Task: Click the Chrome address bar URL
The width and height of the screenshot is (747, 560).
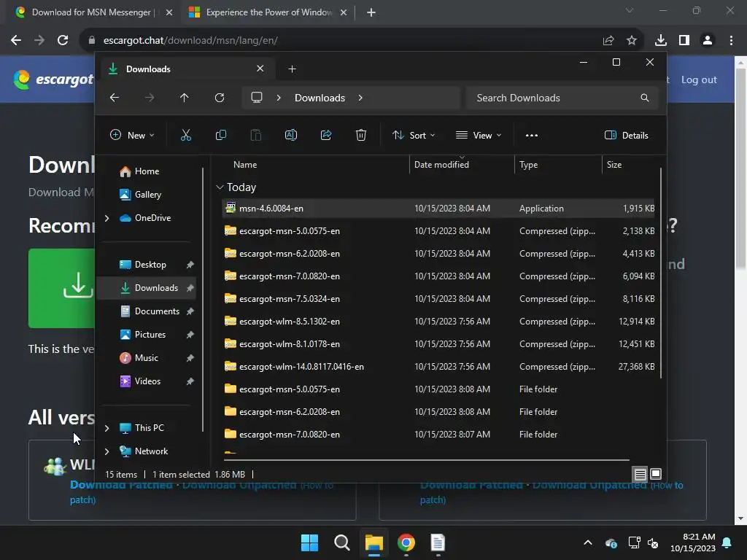Action: point(190,41)
